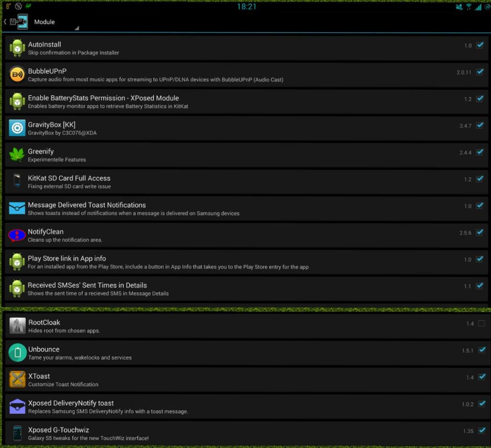Select 'Skip confirmation in Package Installer' text
The height and width of the screenshot is (448, 491).
[x=73, y=53]
